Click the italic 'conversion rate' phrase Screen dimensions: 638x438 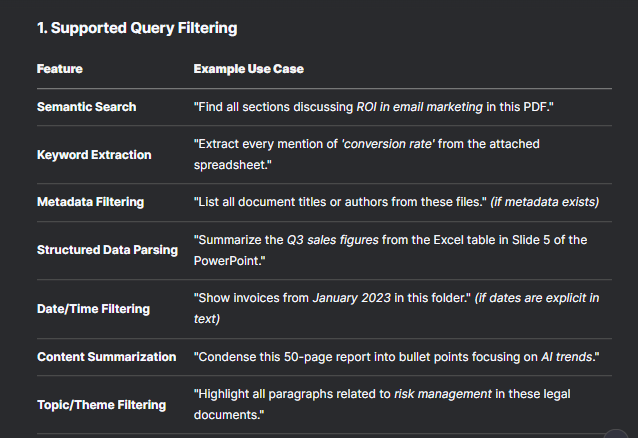point(388,144)
